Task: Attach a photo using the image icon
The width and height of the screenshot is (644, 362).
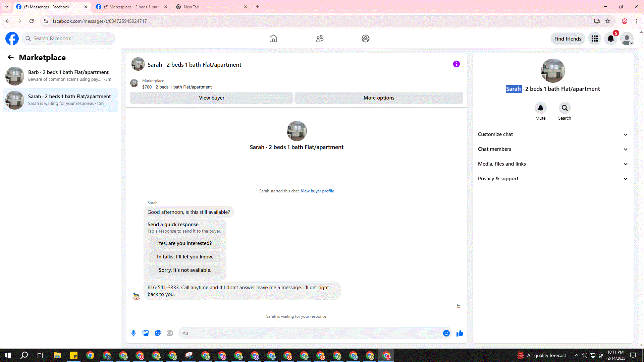Action: pyautogui.click(x=146, y=333)
